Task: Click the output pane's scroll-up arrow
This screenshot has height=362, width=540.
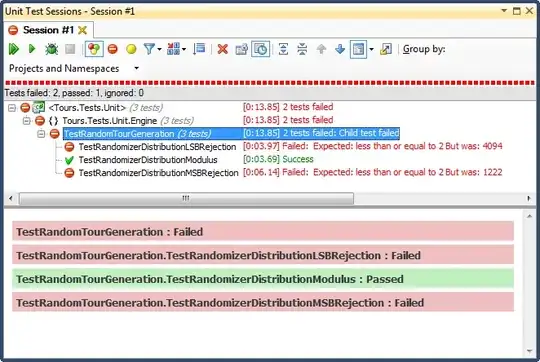Action: [x=529, y=216]
